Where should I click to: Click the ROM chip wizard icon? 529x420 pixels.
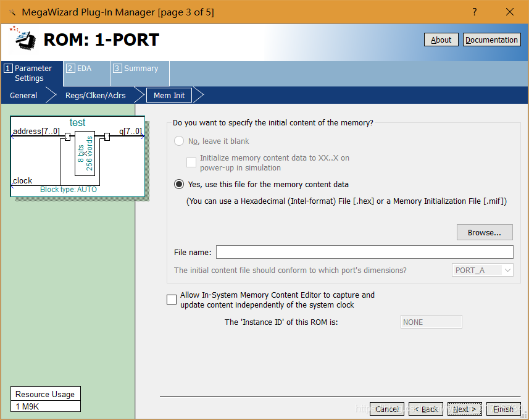(23, 39)
